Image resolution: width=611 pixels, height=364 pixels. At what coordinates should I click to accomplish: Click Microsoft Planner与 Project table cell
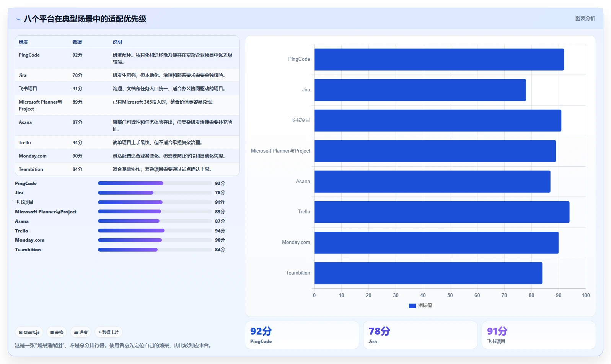(40, 106)
